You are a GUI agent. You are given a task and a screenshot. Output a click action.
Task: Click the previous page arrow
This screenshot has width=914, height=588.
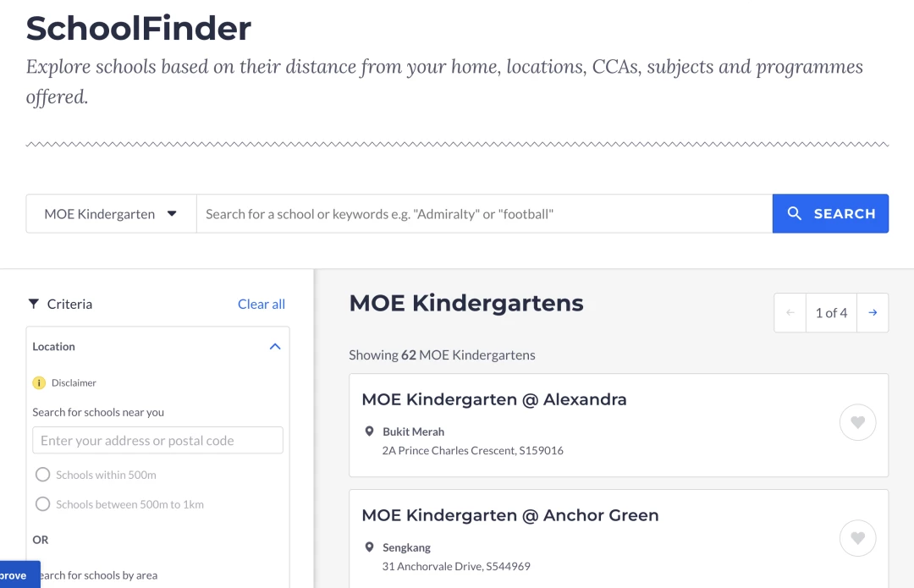[x=790, y=313]
